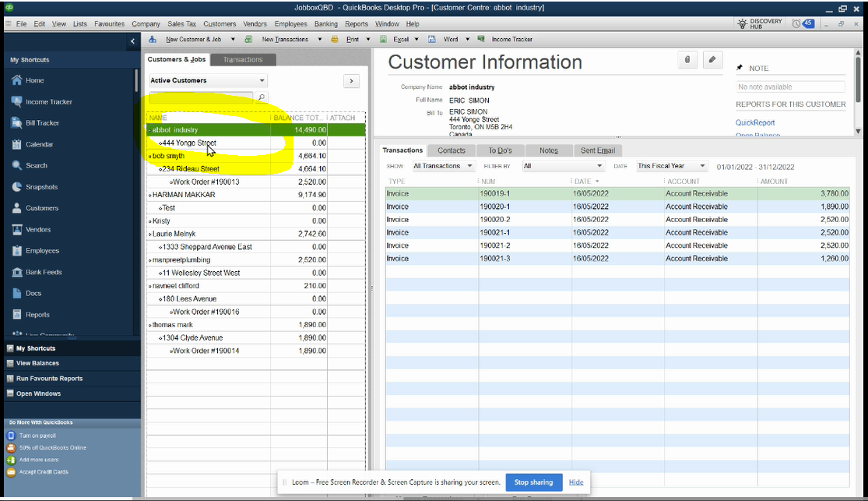This screenshot has width=868, height=501.
Task: Switch to Sent Email tab
Action: pyautogui.click(x=598, y=150)
